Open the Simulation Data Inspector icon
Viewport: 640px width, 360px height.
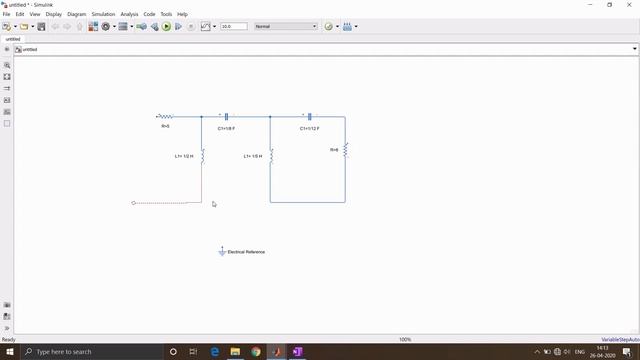pyautogui.click(x=206, y=27)
